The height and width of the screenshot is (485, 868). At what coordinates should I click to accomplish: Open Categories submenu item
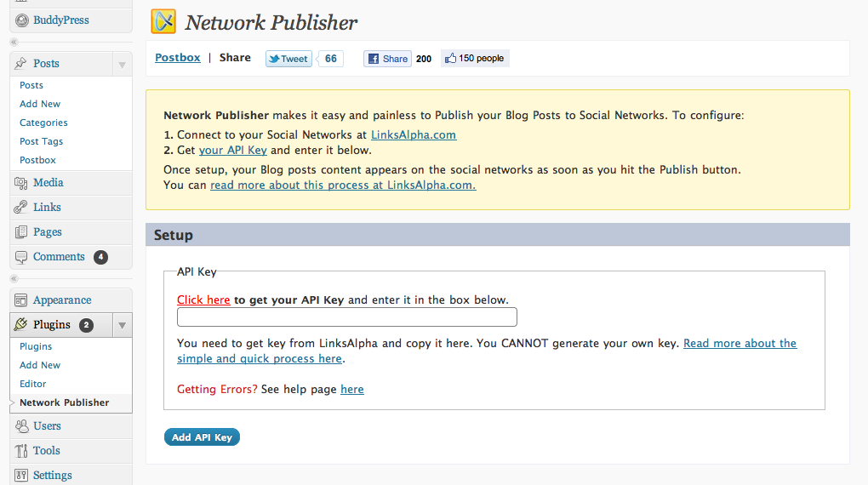tap(43, 123)
